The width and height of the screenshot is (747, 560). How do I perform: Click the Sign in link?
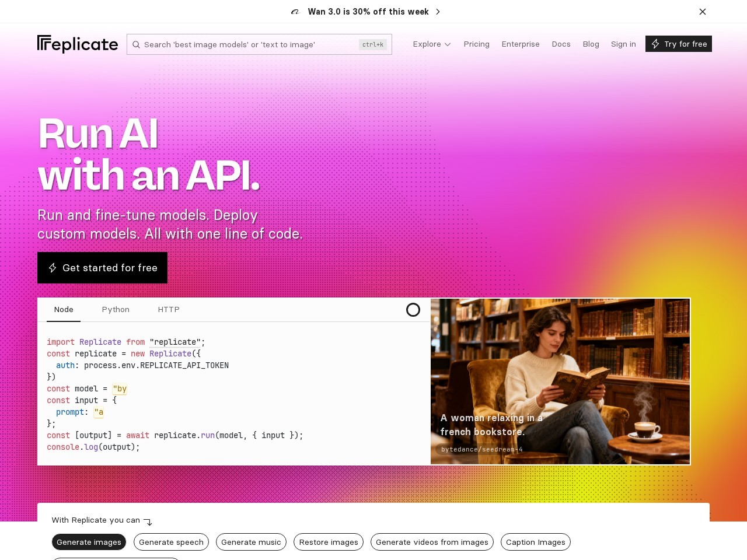point(623,44)
